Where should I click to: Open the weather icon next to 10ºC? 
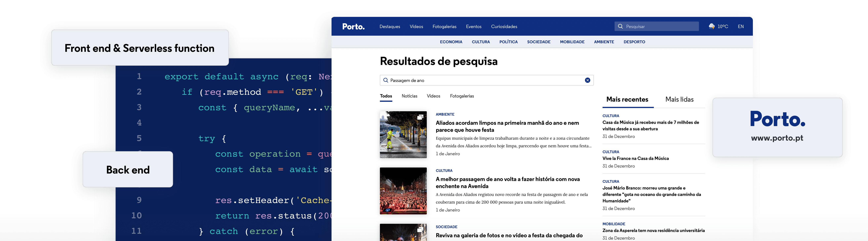[712, 26]
